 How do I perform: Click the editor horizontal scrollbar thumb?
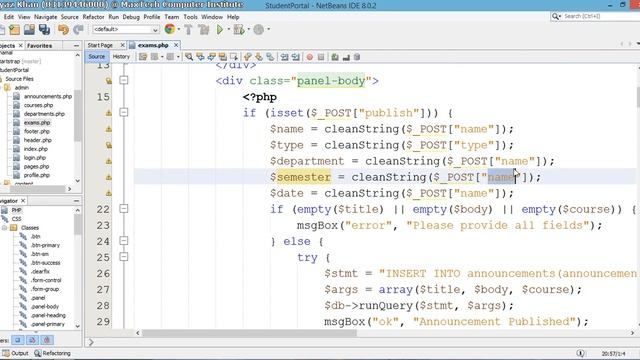pos(249,333)
